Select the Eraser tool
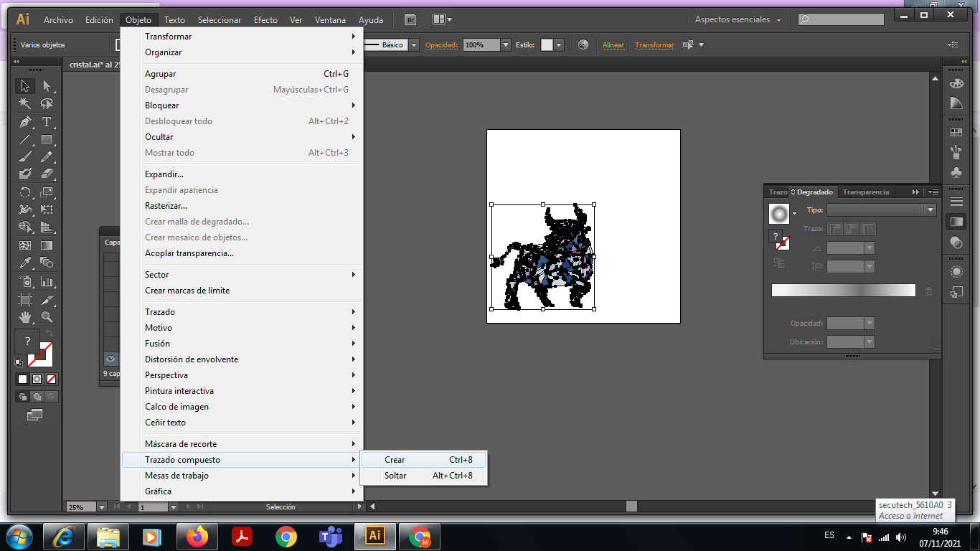 click(x=47, y=174)
